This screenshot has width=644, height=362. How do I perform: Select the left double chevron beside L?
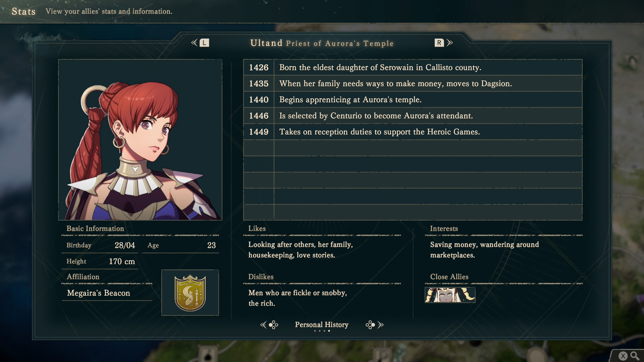[194, 43]
